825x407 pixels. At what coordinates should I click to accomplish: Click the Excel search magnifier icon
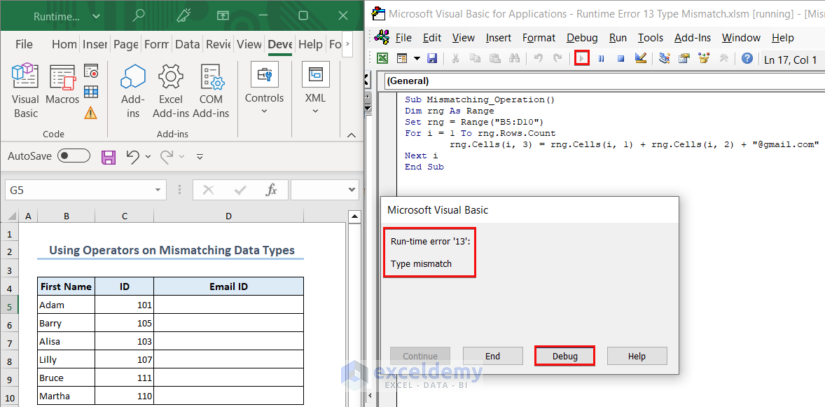(138, 16)
